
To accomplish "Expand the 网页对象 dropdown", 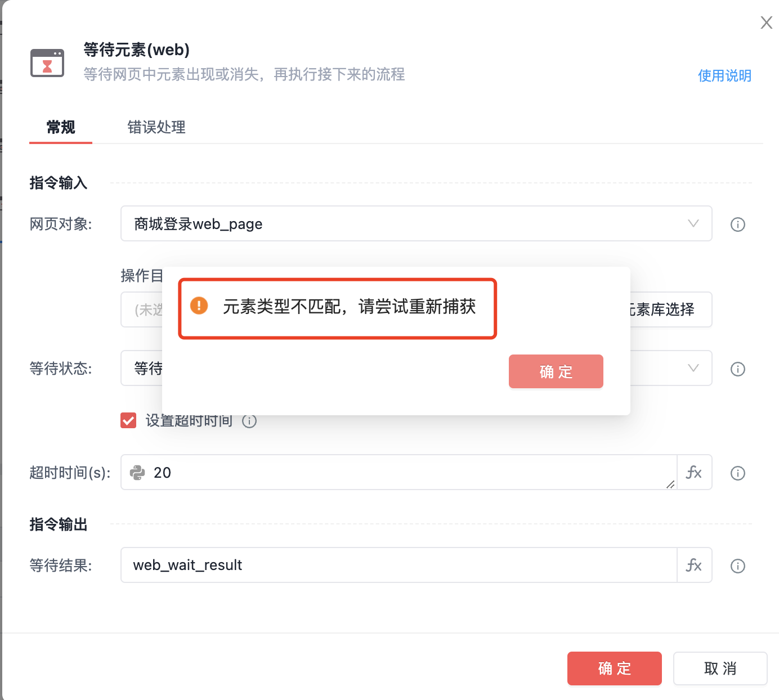I will (x=693, y=223).
